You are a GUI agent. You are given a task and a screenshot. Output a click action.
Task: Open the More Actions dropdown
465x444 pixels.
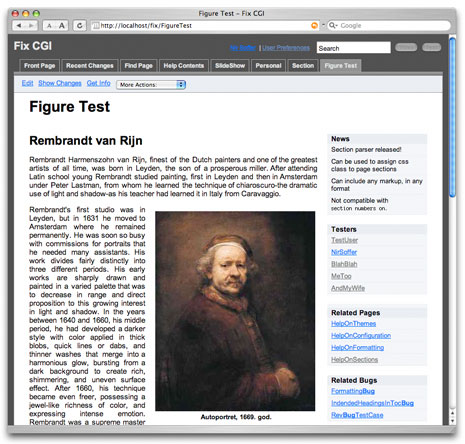(151, 85)
